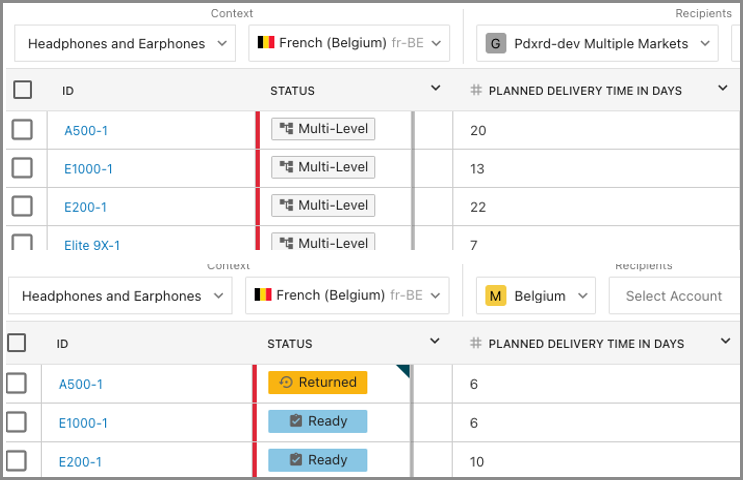This screenshot has width=743, height=480.
Task: Click the G avatar icon for Pdxrd-dev
Action: click(495, 44)
